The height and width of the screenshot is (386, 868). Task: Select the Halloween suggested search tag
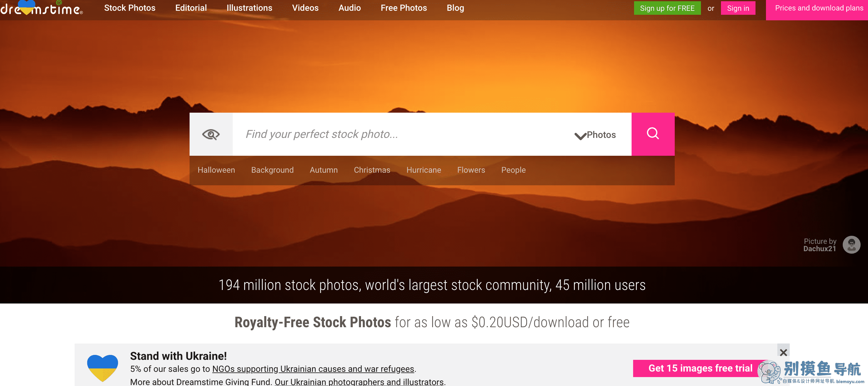pyautogui.click(x=216, y=170)
